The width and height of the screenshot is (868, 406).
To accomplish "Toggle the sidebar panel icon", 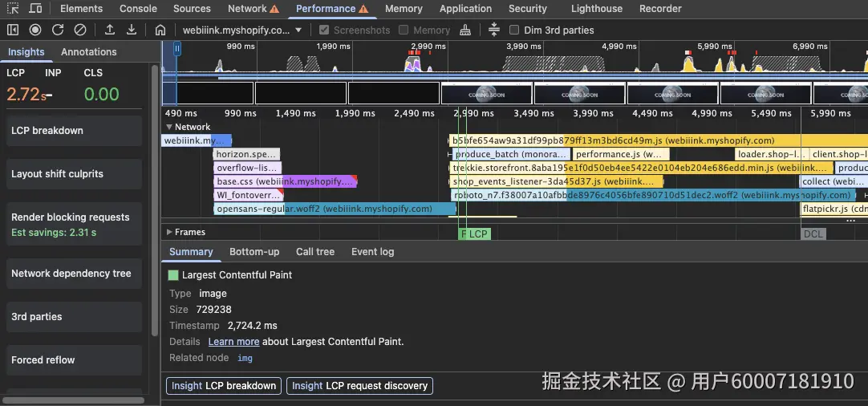I will coord(13,30).
